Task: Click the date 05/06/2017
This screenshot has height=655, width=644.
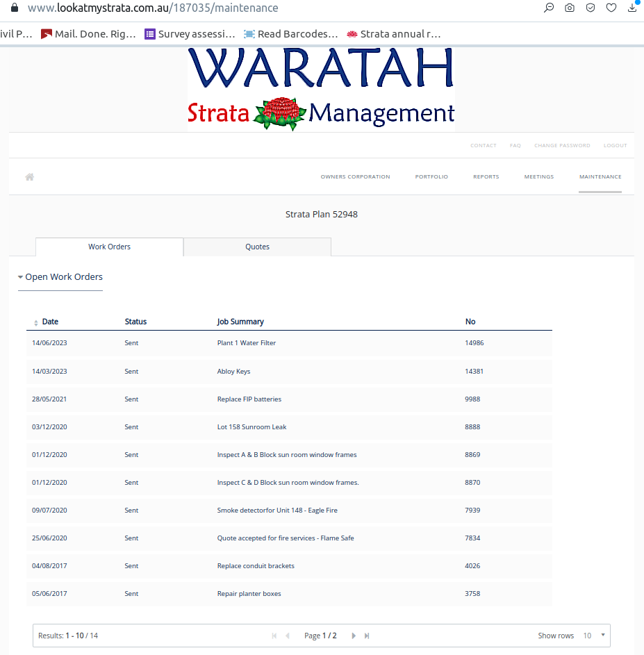Action: [x=49, y=594]
